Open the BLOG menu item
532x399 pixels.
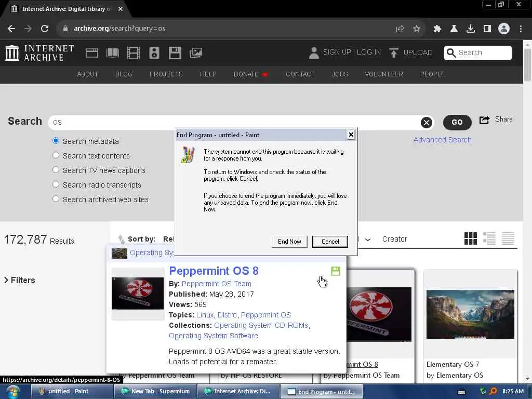124,74
